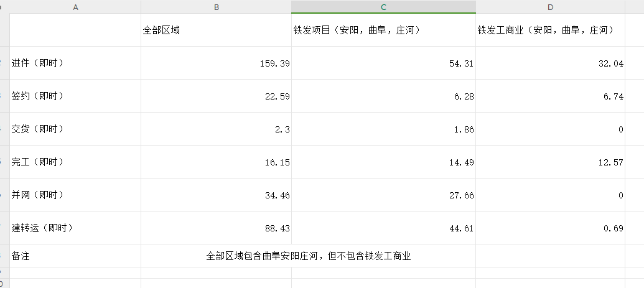Click the merged note cell about 全部区域包含曲阜安阳庄河
The height and width of the screenshot is (288, 644).
click(309, 256)
